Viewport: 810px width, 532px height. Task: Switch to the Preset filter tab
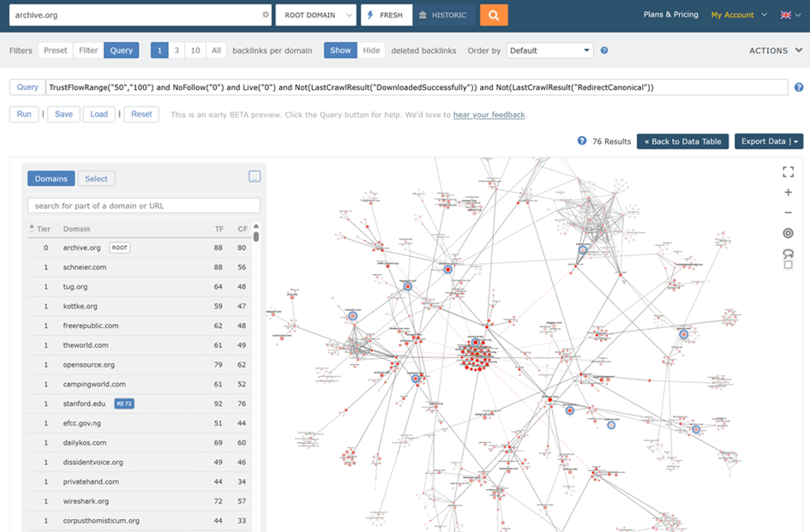tap(55, 50)
